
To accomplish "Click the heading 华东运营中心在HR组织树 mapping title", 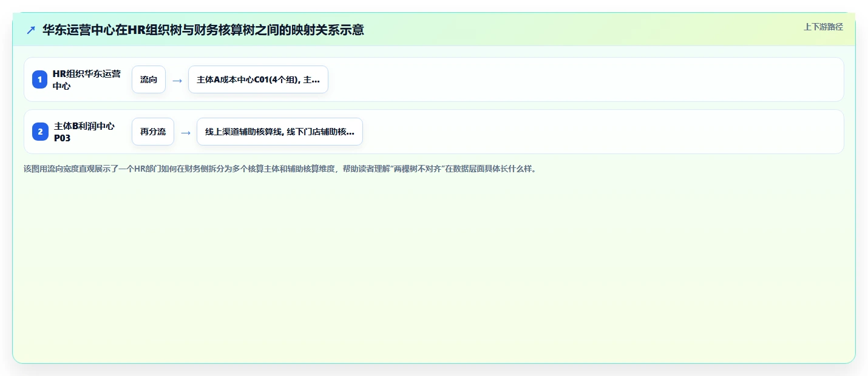I will (x=203, y=30).
